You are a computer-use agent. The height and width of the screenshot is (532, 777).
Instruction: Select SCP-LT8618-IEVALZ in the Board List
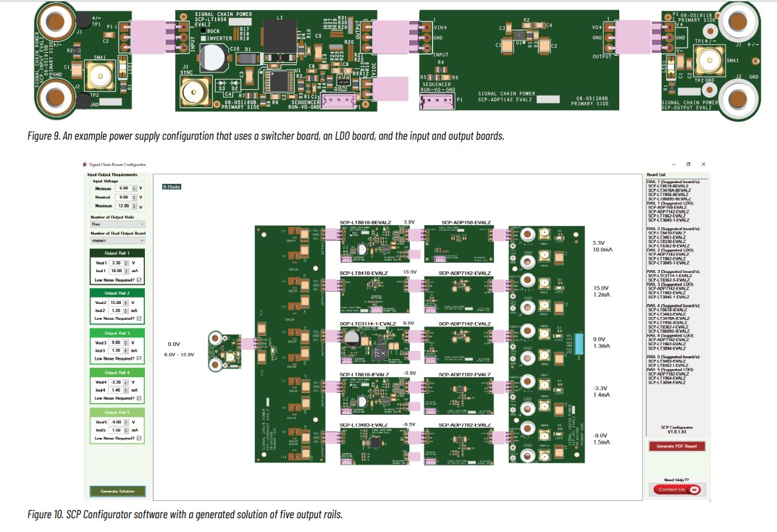pyautogui.click(x=668, y=310)
